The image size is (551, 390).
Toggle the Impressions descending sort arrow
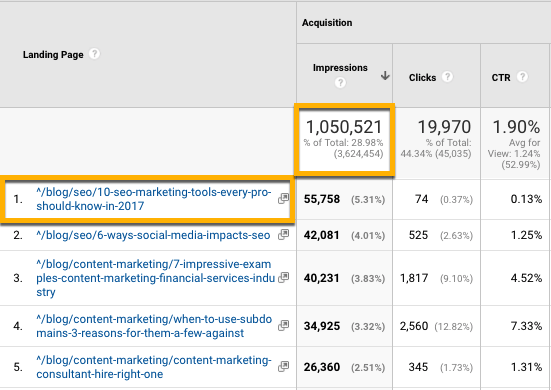coord(385,76)
